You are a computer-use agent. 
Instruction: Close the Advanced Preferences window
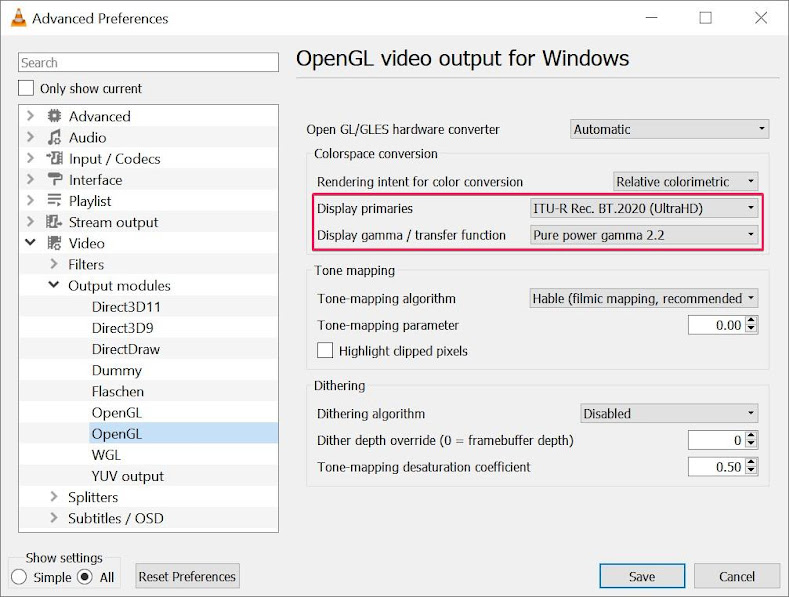(x=761, y=18)
